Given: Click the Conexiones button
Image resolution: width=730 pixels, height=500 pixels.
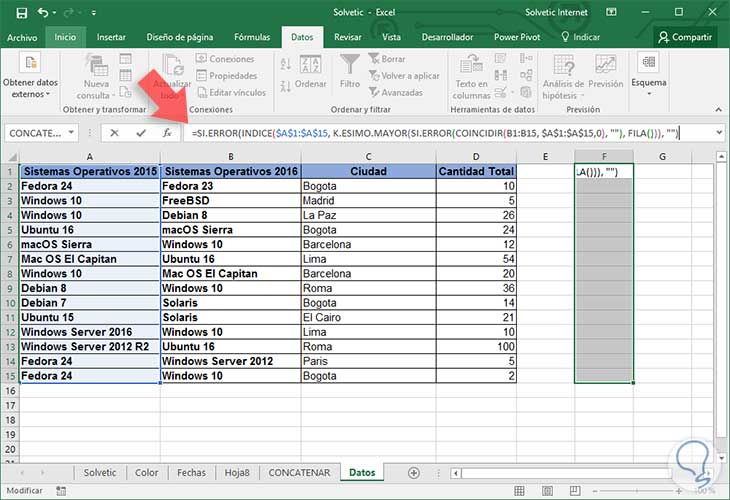Looking at the screenshot, I should click(225, 59).
